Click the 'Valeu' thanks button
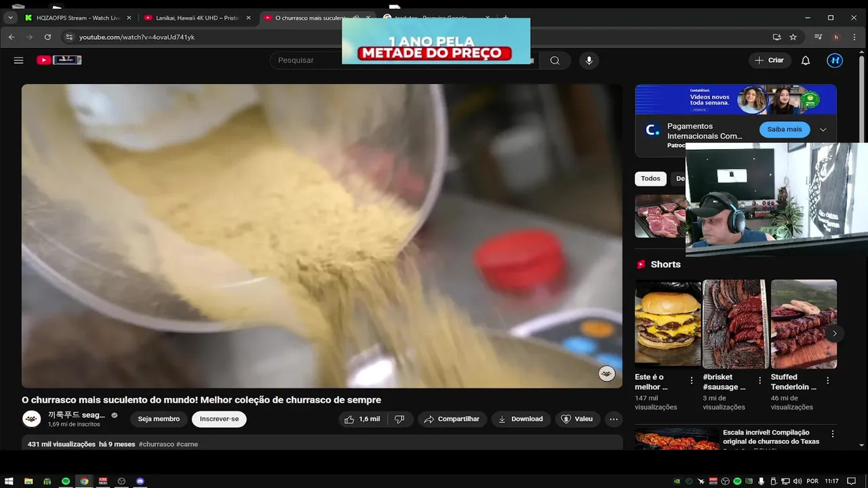 [x=577, y=419]
